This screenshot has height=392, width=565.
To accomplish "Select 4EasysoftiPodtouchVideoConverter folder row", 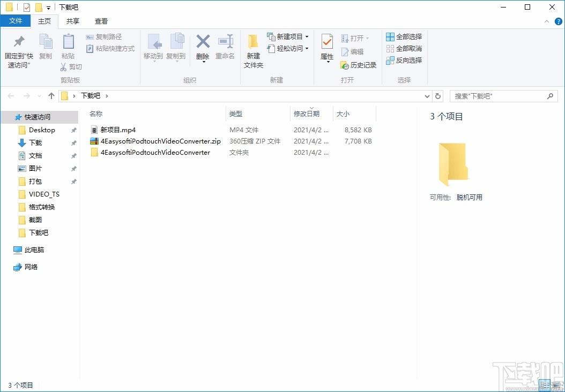I will pos(231,152).
